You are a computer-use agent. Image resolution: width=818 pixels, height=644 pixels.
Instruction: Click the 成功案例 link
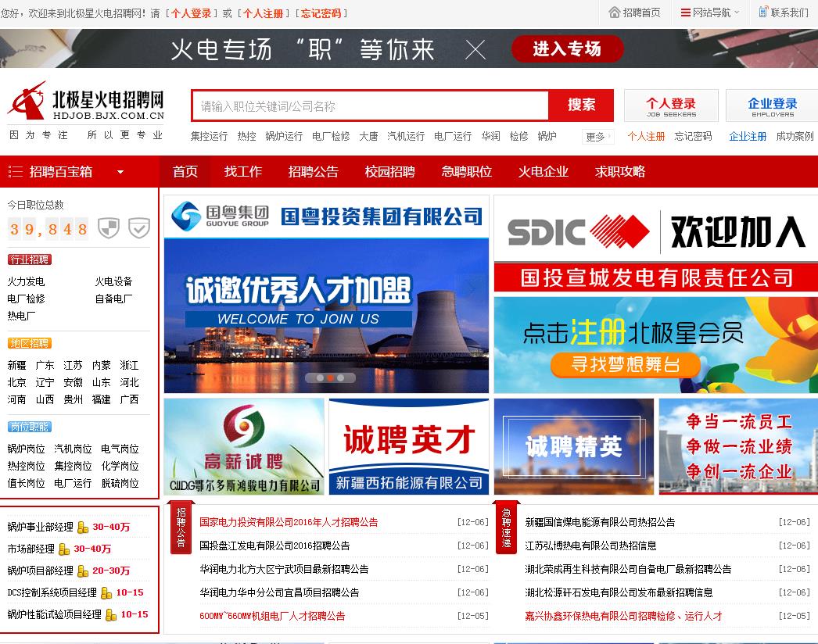point(795,136)
